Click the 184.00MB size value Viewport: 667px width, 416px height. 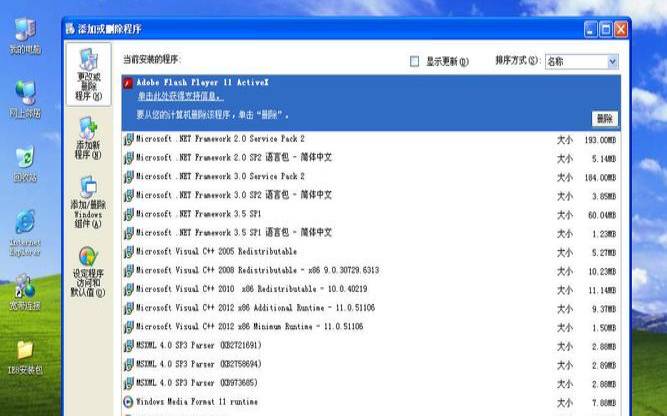coord(600,177)
